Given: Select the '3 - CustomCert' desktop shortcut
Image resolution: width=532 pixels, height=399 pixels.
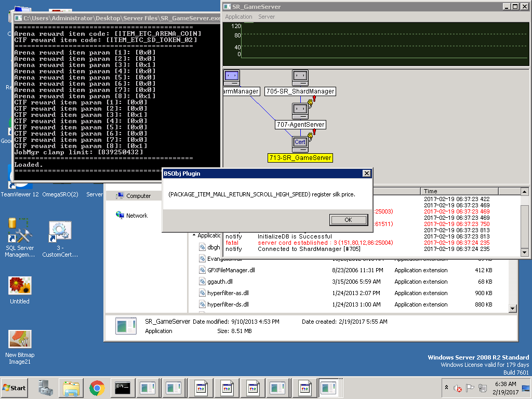Looking at the screenshot, I should click(60, 239).
